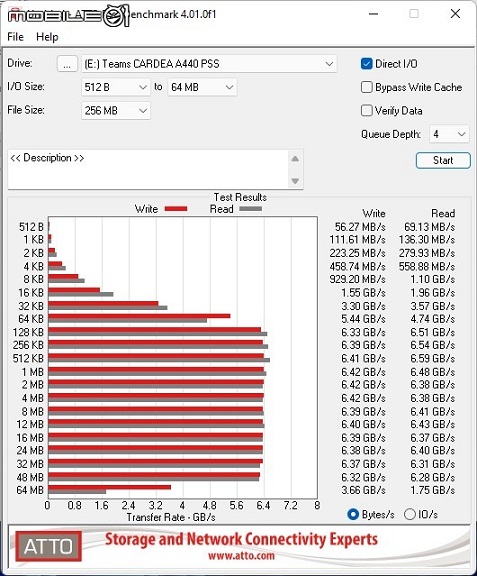The height and width of the screenshot is (576, 477).
Task: Click the 64 KB red write bar
Action: click(139, 316)
